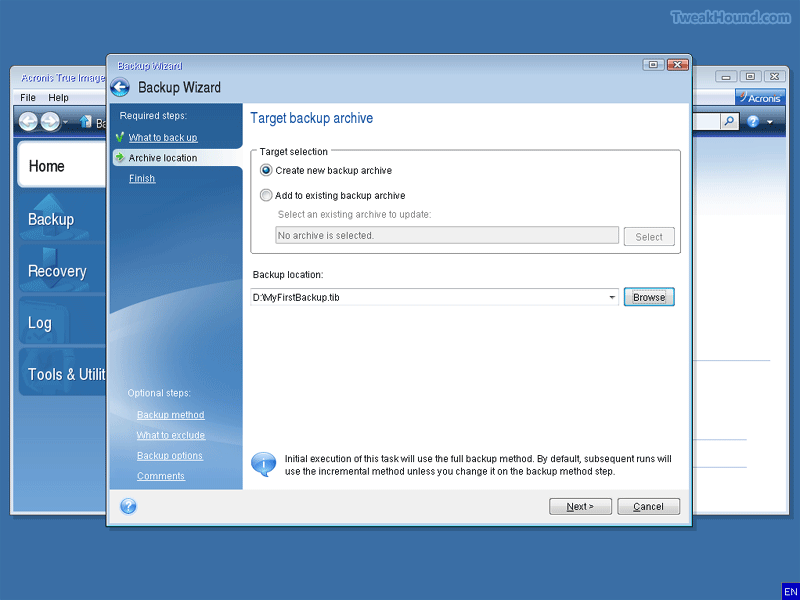Click the Target backup archive heading
Screen dimensions: 800x600
click(312, 118)
